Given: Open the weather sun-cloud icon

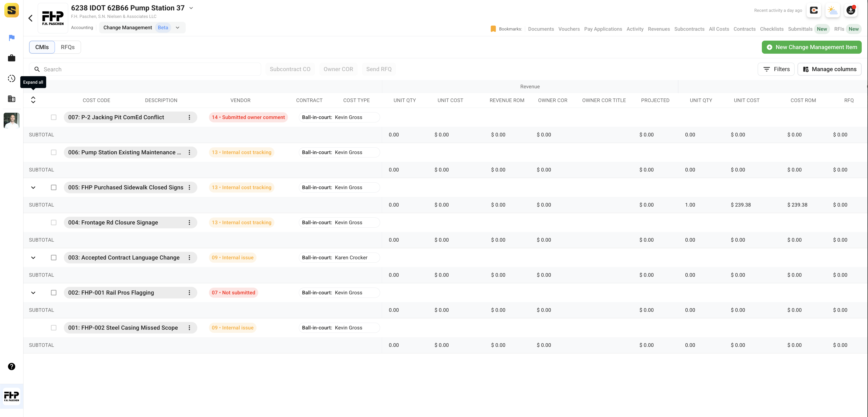Looking at the screenshot, I should pyautogui.click(x=832, y=10).
